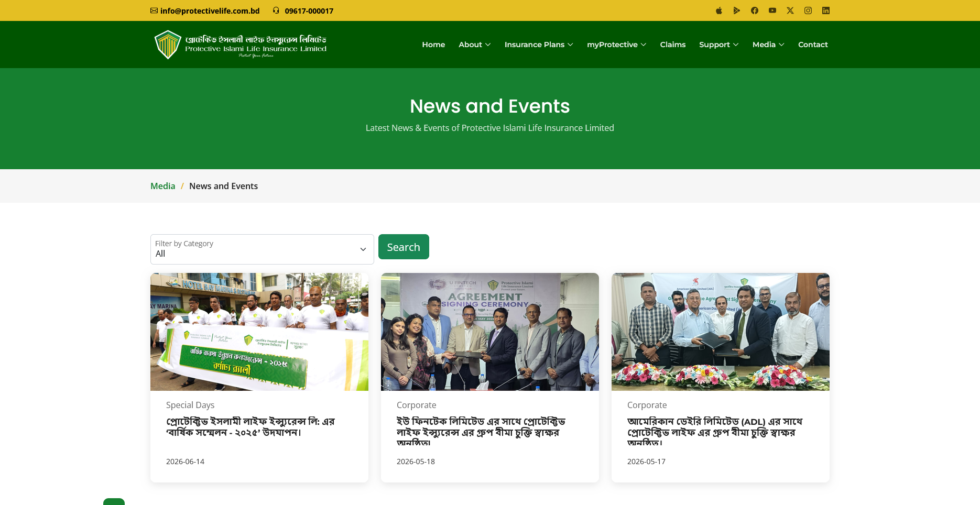Open the YouTube channel icon
This screenshot has width=980, height=505.
click(x=772, y=10)
